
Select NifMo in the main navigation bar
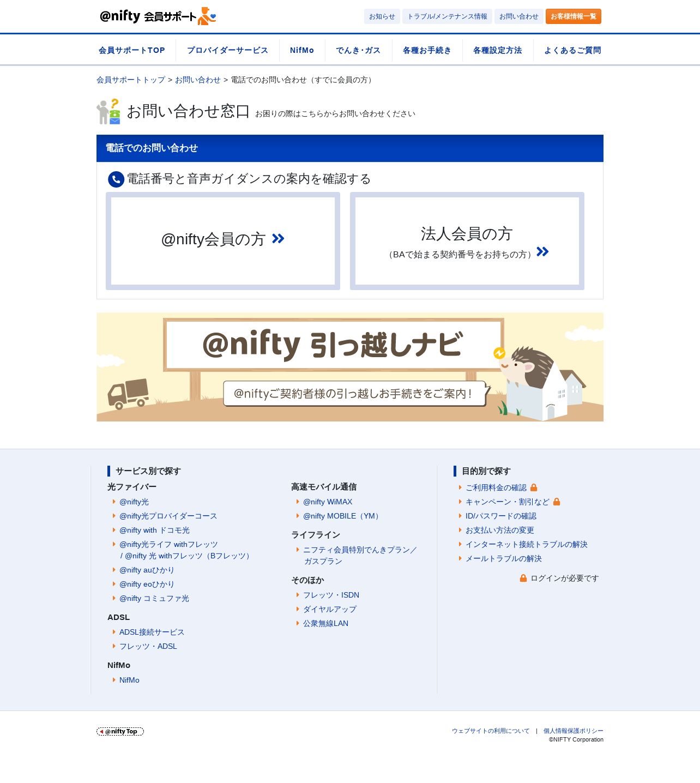(302, 50)
